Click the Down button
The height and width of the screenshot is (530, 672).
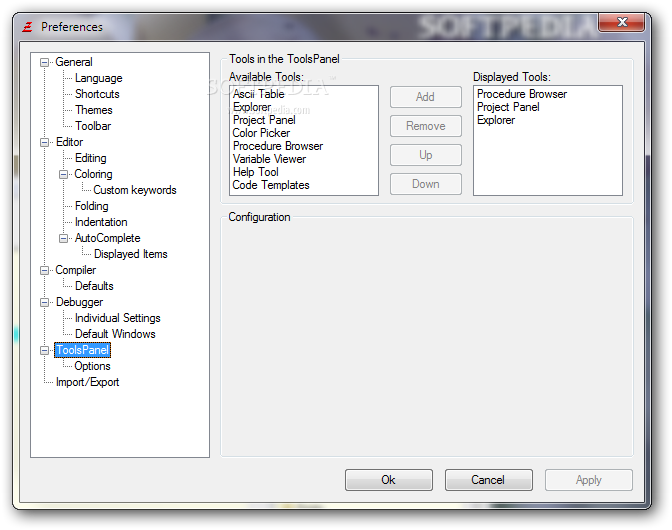click(426, 184)
